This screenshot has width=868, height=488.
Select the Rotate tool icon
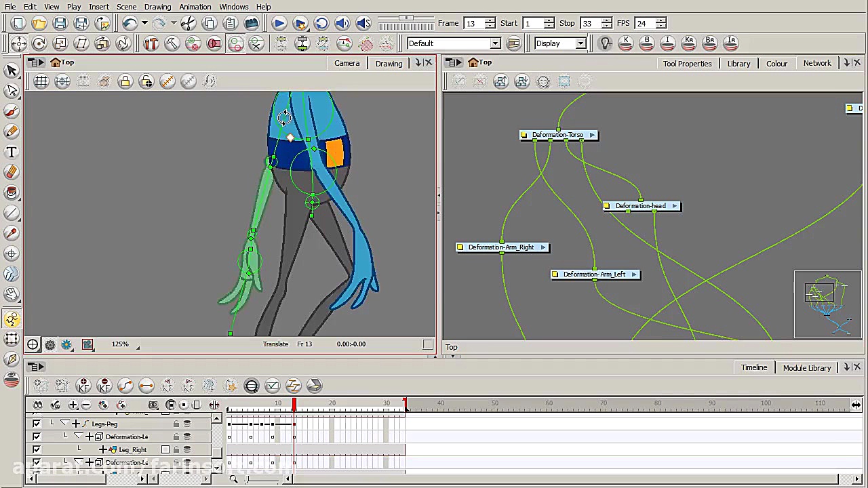(x=39, y=44)
